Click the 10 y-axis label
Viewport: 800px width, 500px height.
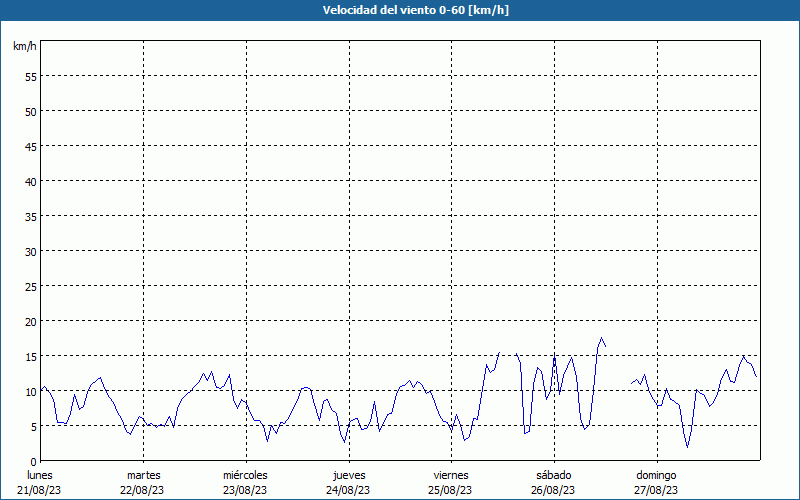coord(31,391)
